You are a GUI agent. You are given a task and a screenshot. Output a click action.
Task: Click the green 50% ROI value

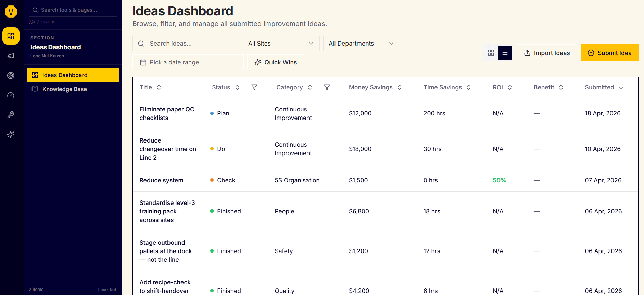point(500,180)
